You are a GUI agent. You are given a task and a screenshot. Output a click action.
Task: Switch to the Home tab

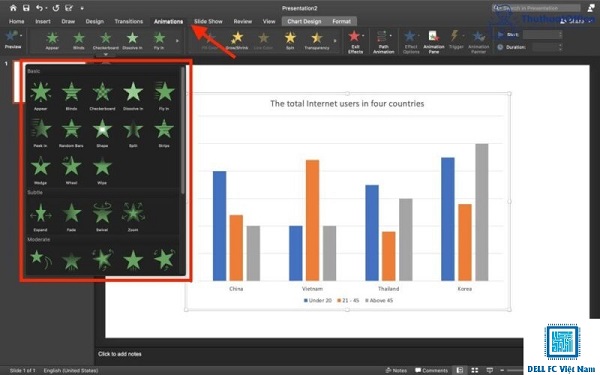point(16,21)
